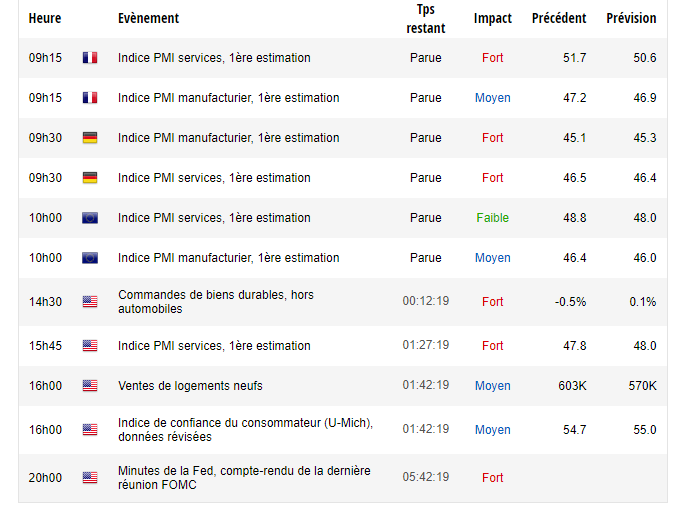Click the French flag beside PMI manufacturier 09h15
The height and width of the screenshot is (523, 684).
coord(90,98)
